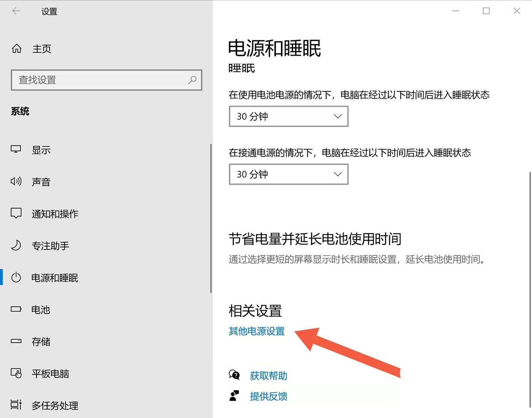Select the 显示 (Display) sidebar icon
The width and height of the screenshot is (532, 418).
[x=16, y=150]
